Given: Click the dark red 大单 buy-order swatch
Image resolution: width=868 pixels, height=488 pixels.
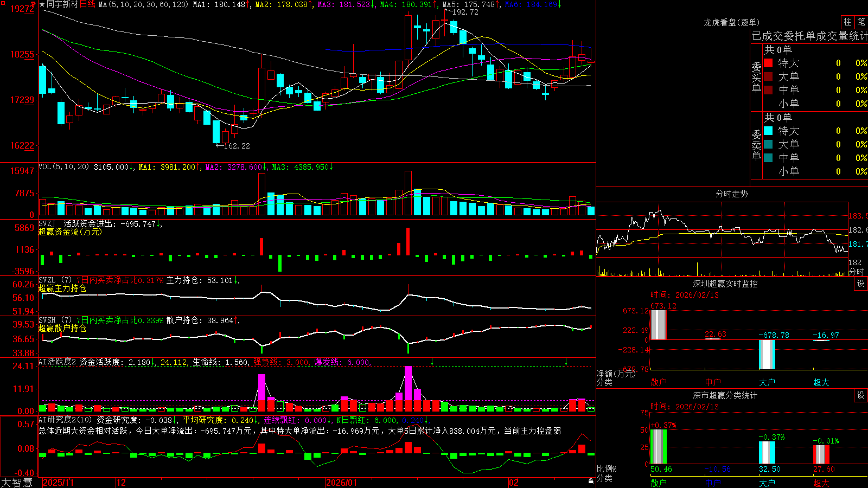Looking at the screenshot, I should (768, 76).
